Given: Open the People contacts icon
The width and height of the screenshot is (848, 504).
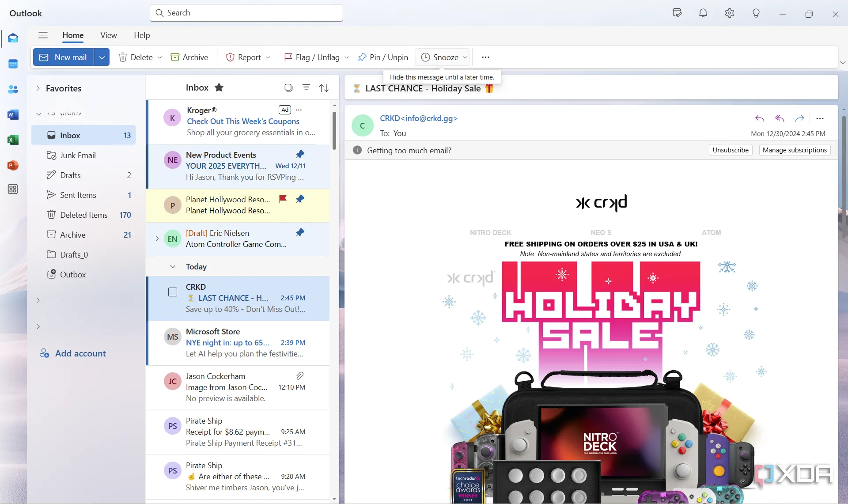Looking at the screenshot, I should (x=13, y=89).
